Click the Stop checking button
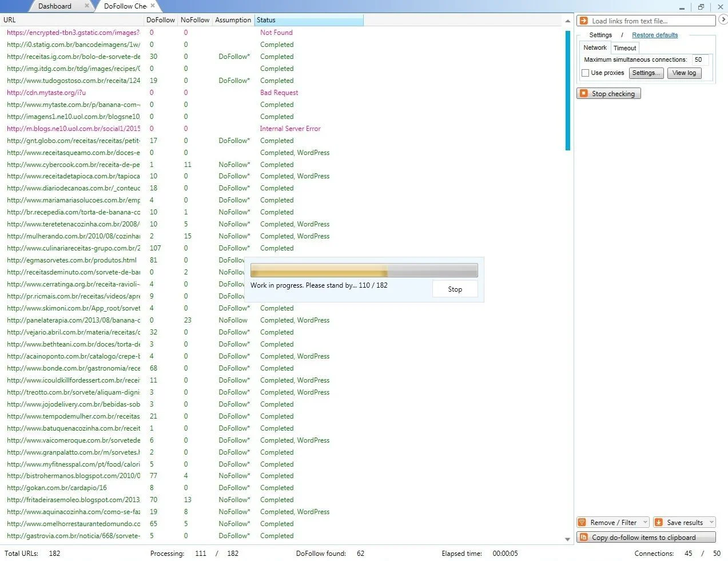 608,93
